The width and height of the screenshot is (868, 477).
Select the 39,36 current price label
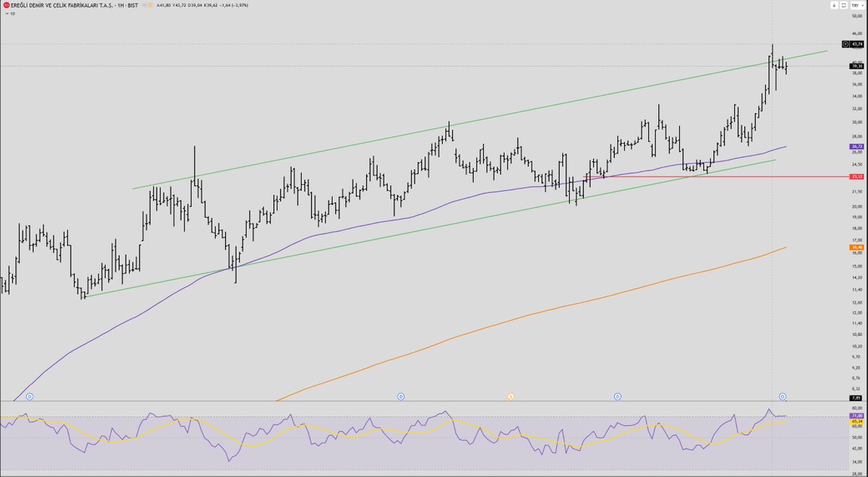point(856,66)
